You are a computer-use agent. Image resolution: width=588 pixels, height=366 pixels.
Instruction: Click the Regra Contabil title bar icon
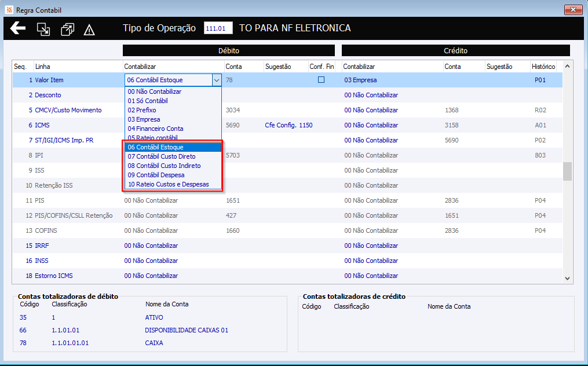tap(9, 10)
